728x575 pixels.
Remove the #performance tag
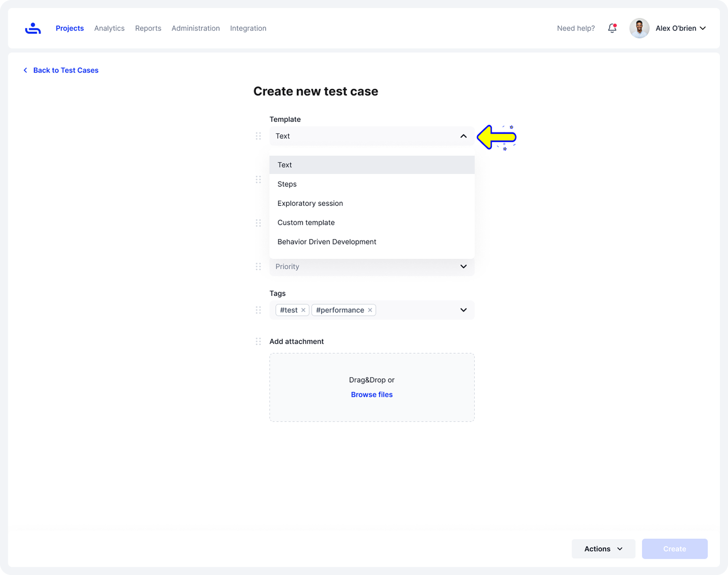point(370,310)
